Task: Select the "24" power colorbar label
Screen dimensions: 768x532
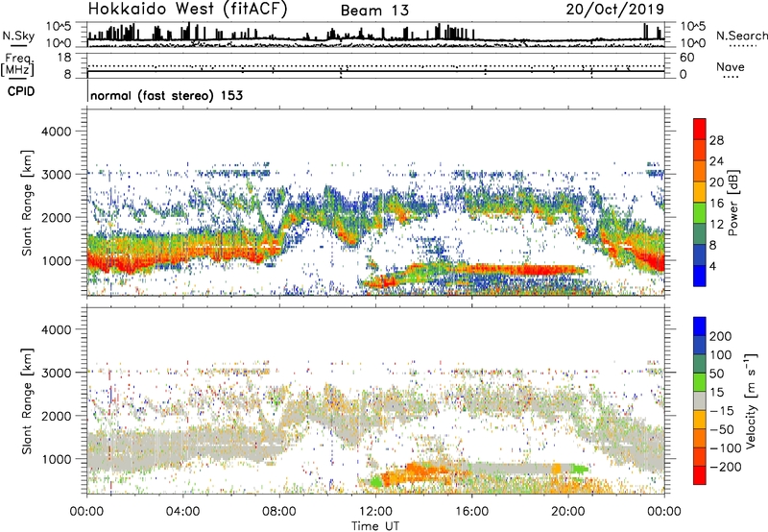Action: [716, 161]
